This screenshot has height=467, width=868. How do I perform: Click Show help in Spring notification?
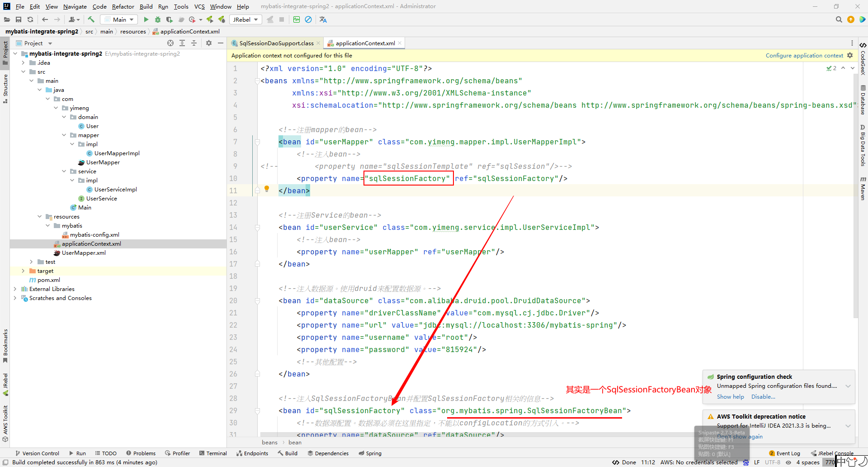point(730,397)
